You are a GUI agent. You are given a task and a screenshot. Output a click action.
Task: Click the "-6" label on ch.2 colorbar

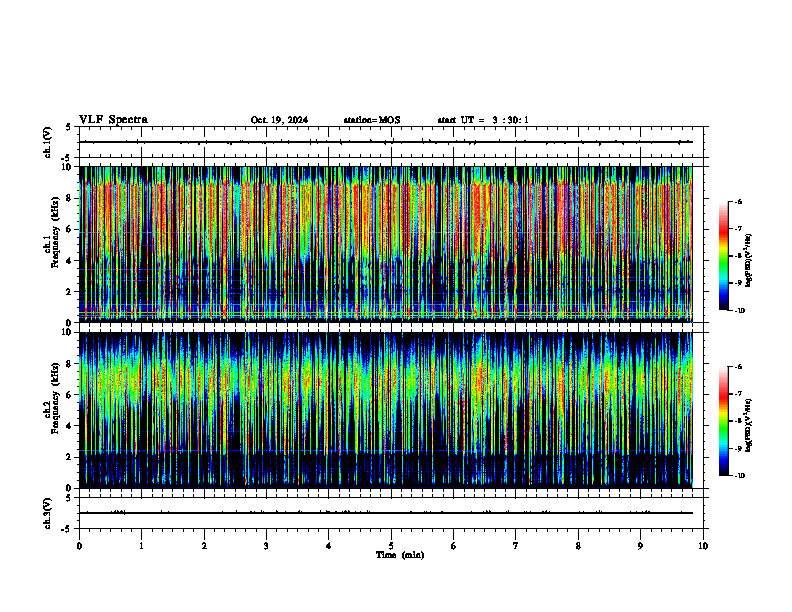738,367
